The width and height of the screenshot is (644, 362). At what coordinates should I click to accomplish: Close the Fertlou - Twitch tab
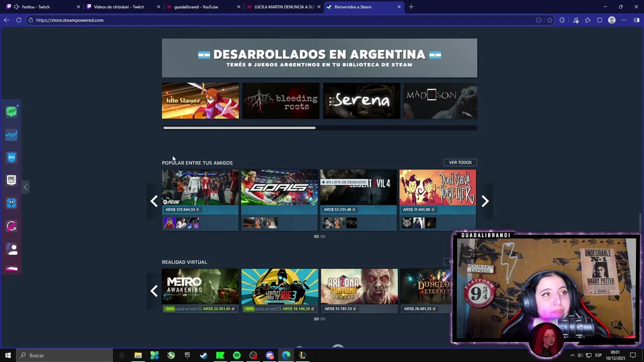(78, 7)
